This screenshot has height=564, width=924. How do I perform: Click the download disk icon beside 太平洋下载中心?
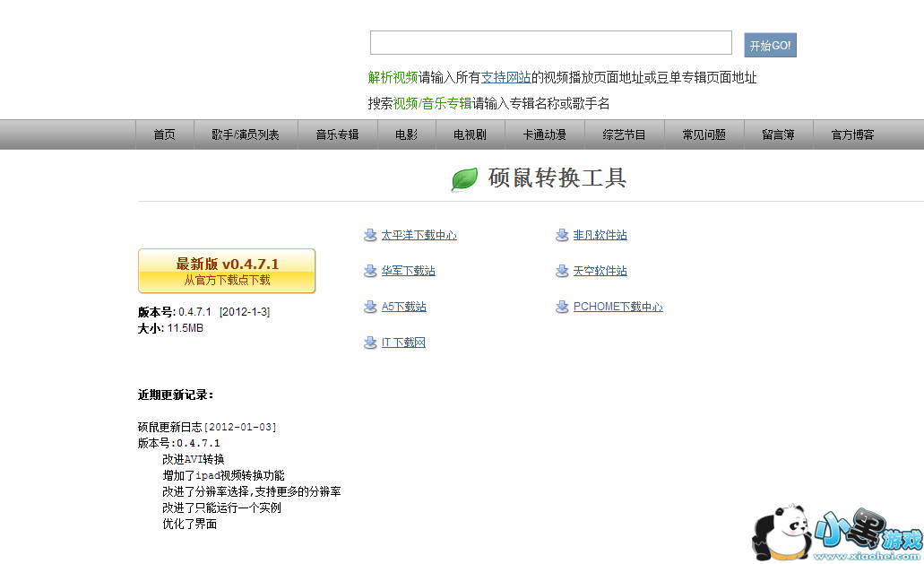point(370,235)
